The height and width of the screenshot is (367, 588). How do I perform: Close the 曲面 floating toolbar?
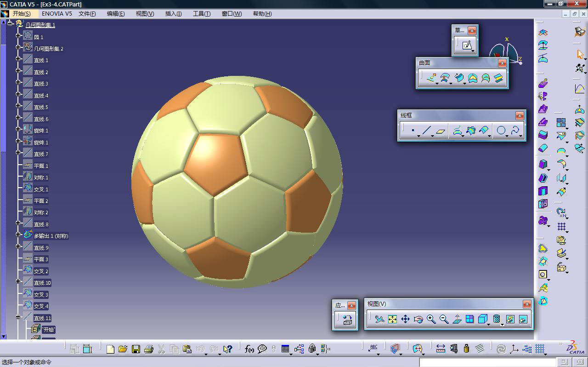pos(502,63)
